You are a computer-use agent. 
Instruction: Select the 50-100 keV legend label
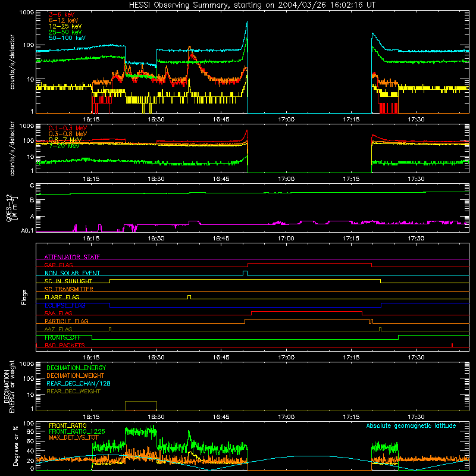(x=67, y=38)
